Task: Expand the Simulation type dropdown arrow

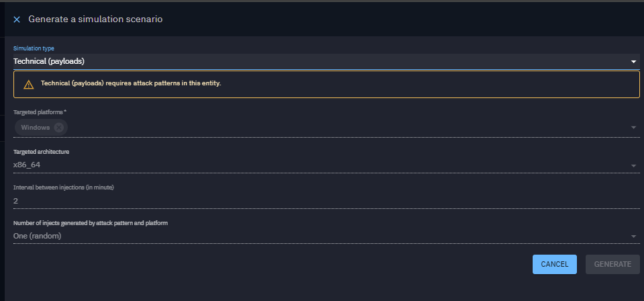Action: [633, 62]
